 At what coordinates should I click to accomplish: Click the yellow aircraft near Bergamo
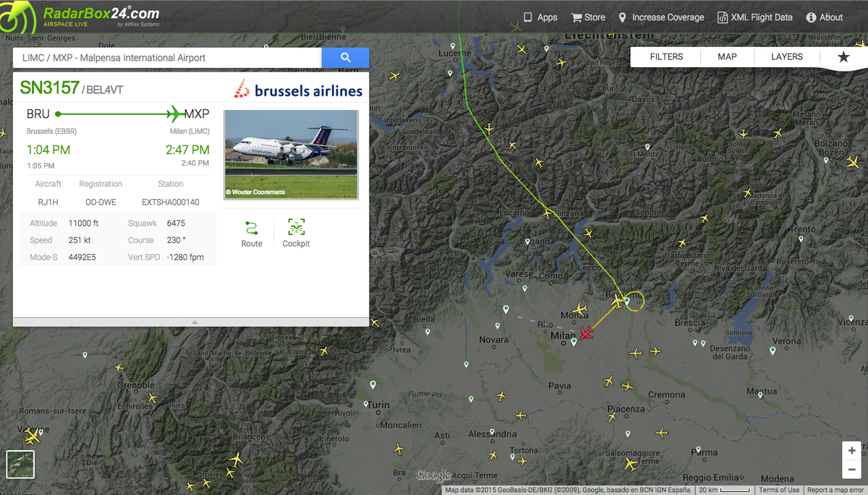[619, 302]
